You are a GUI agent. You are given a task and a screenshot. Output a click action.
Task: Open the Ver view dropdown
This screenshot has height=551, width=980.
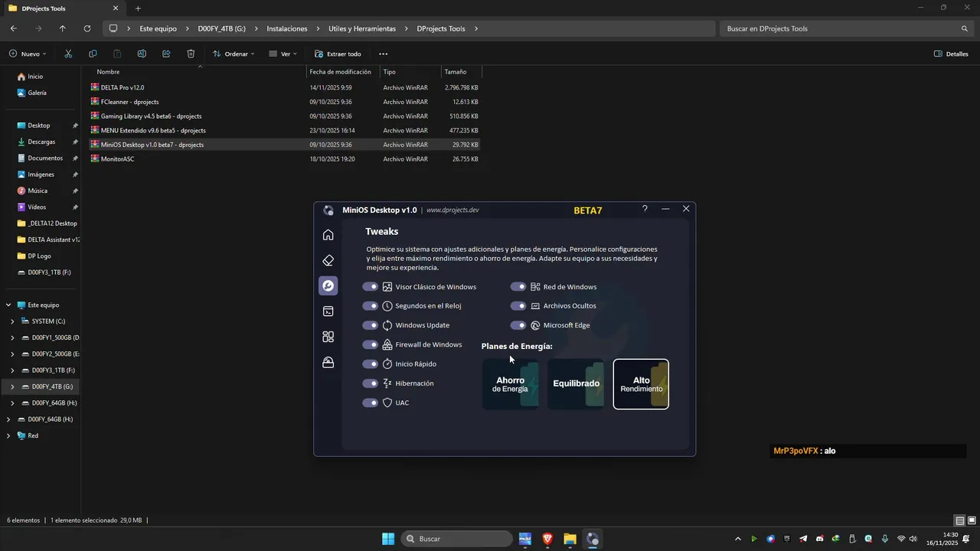click(283, 54)
